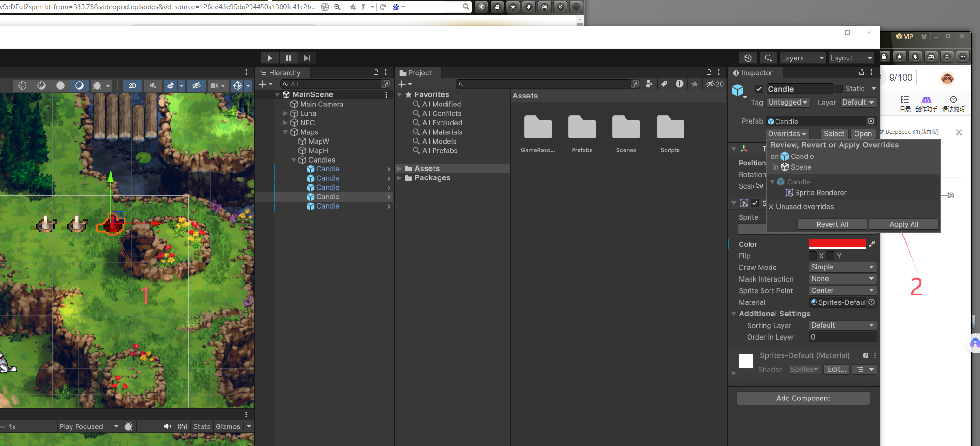Toggle the 2D scene view mode

[132, 85]
